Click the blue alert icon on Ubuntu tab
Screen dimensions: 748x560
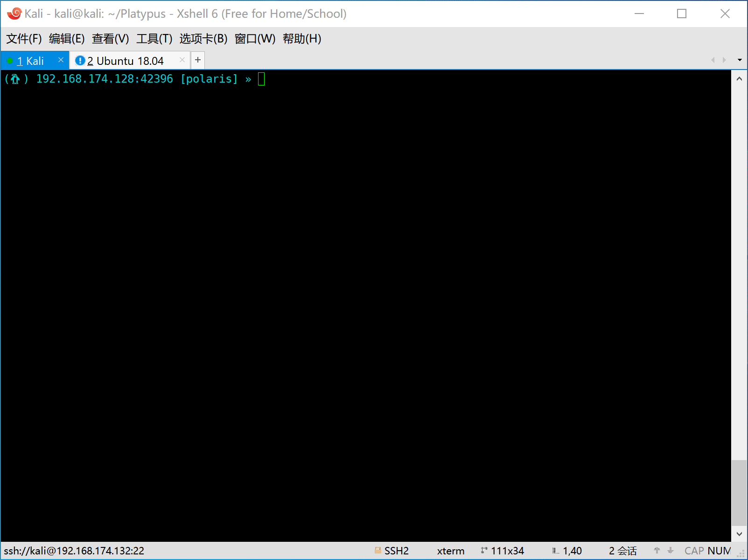(x=80, y=61)
